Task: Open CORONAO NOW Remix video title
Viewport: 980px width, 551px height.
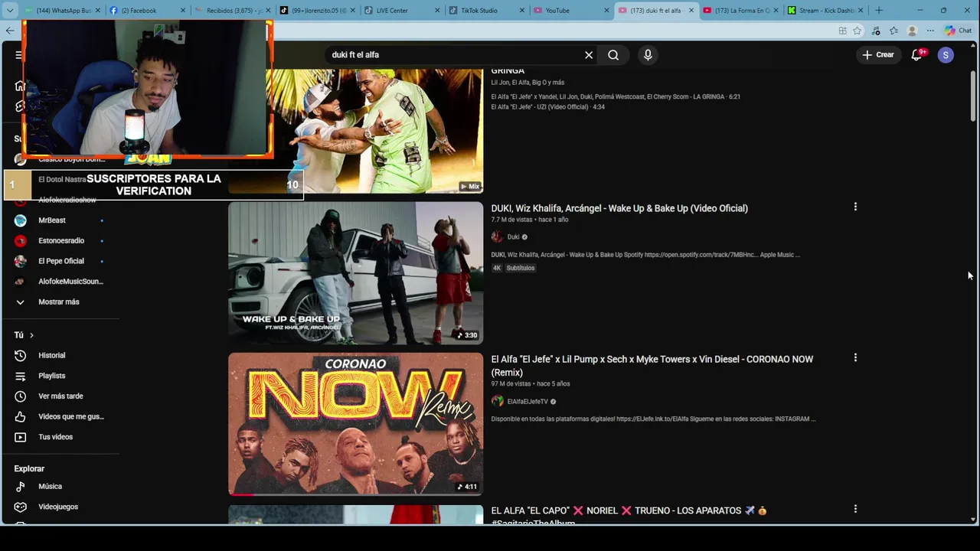Action: [652, 366]
